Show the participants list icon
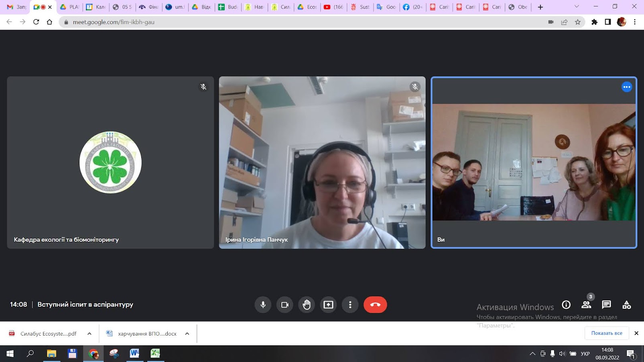Screen dimensions: 644x362 pyautogui.click(x=586, y=305)
